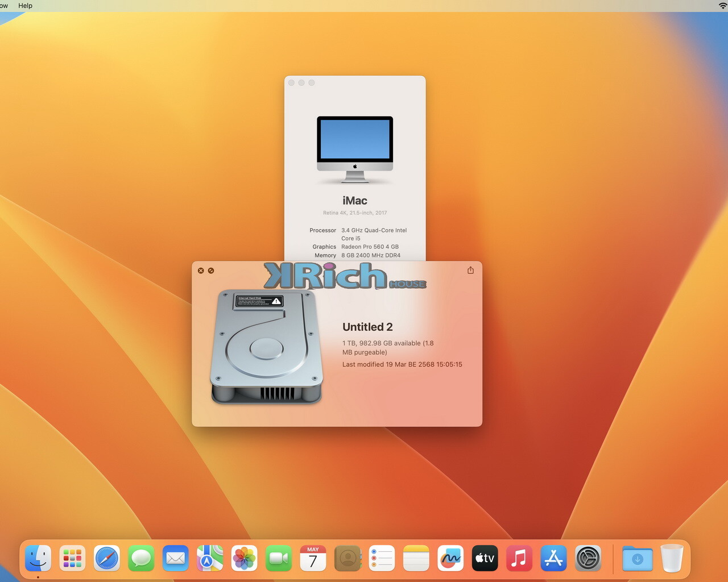
Task: Open Photos app in the dock
Action: point(244,559)
